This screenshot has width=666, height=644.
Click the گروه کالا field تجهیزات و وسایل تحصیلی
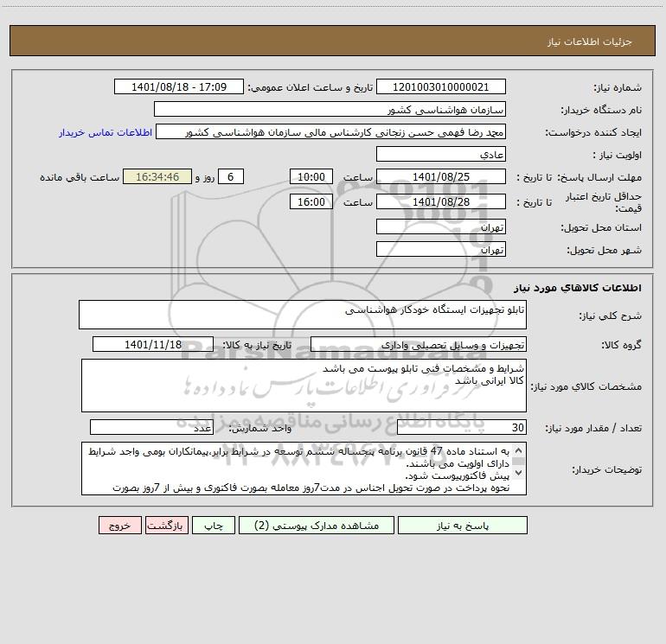click(x=419, y=344)
